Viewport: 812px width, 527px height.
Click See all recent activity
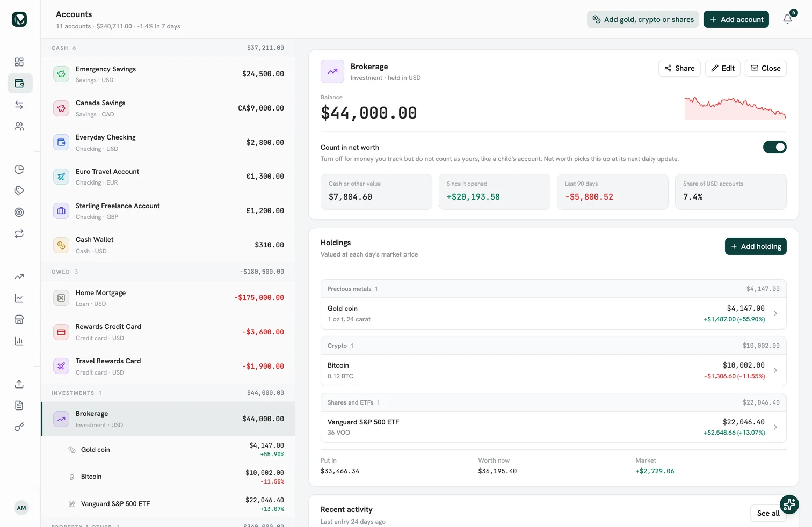768,513
